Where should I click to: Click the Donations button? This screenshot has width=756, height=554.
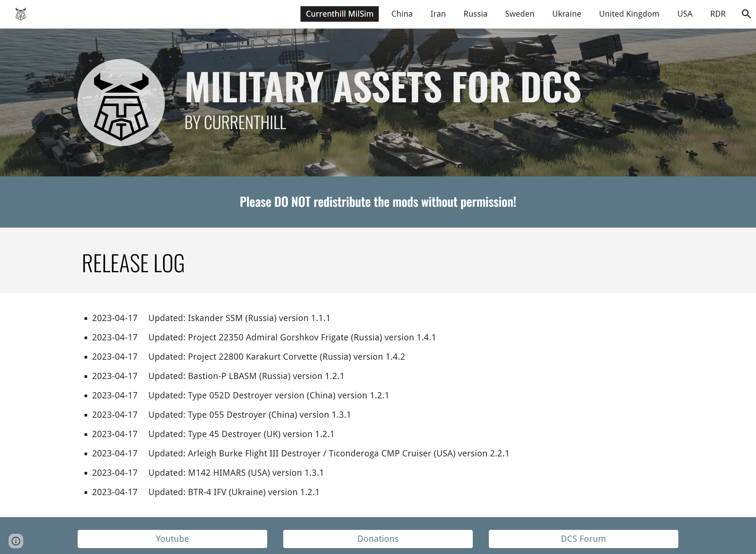[x=378, y=539]
